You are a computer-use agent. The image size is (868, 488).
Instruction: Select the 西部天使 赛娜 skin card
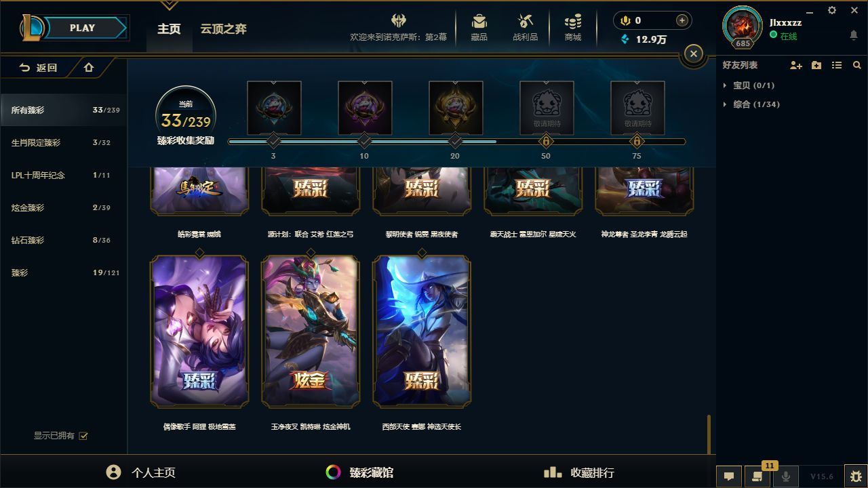(x=422, y=331)
